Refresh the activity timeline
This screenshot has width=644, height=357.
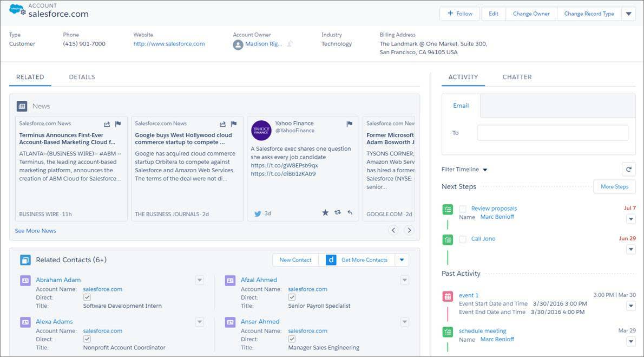click(x=628, y=169)
